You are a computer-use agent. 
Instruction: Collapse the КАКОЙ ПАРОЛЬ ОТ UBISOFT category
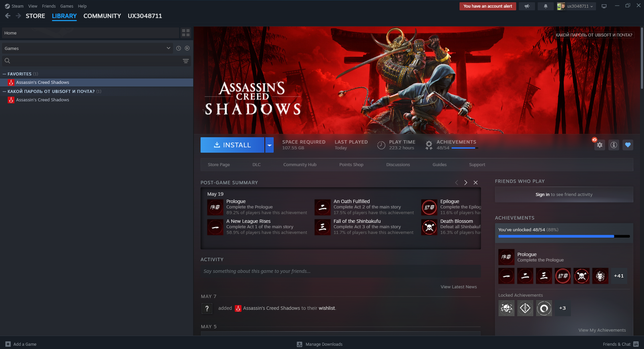tap(5, 92)
